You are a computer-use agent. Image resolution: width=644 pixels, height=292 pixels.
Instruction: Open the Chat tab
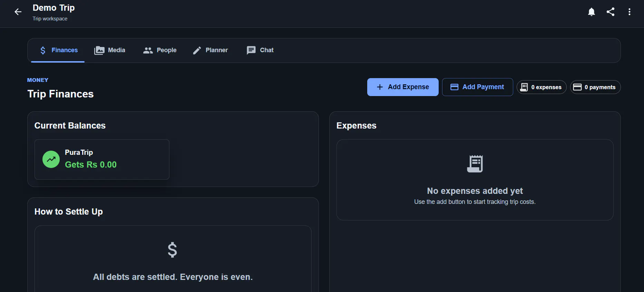260,50
